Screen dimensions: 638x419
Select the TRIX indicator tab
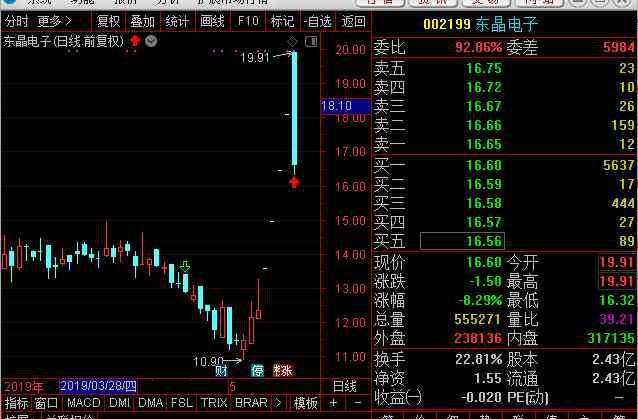tap(214, 403)
